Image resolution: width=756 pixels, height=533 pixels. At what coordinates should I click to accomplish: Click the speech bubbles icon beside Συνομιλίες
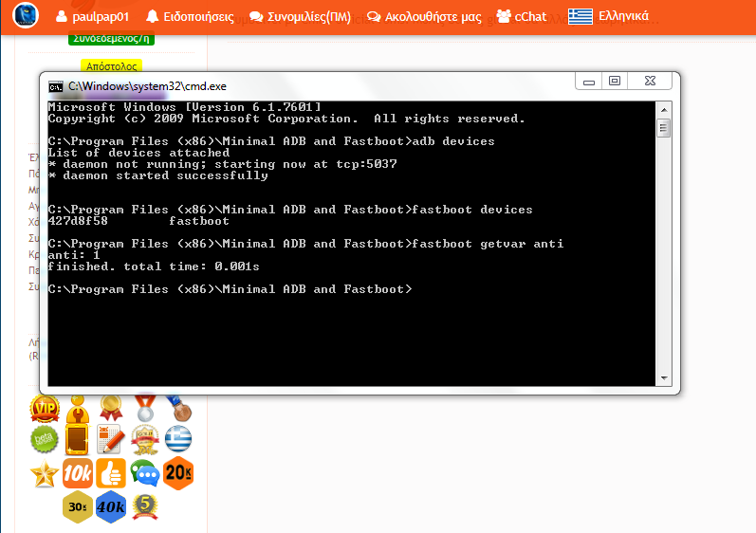pyautogui.click(x=256, y=17)
